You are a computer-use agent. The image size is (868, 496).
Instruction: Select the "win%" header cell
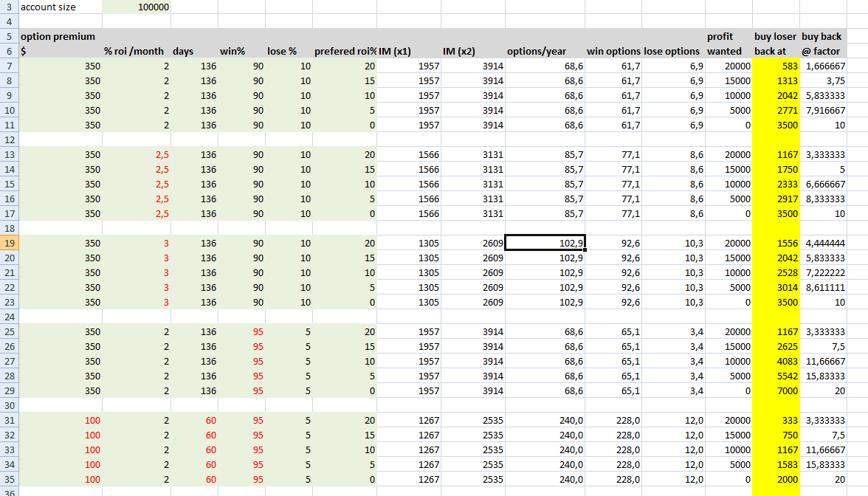[x=242, y=51]
